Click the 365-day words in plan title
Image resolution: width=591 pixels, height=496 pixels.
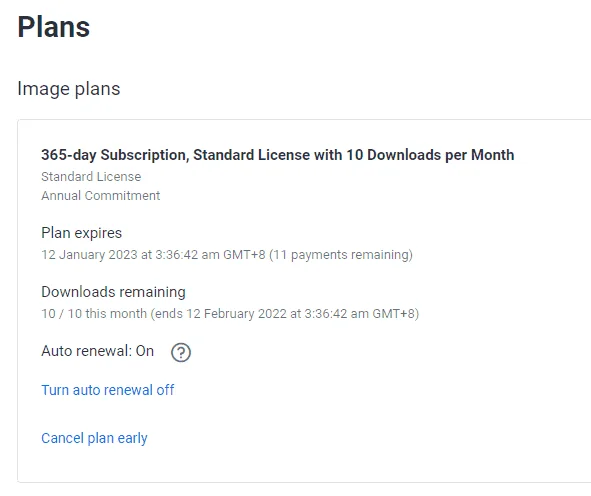69,155
